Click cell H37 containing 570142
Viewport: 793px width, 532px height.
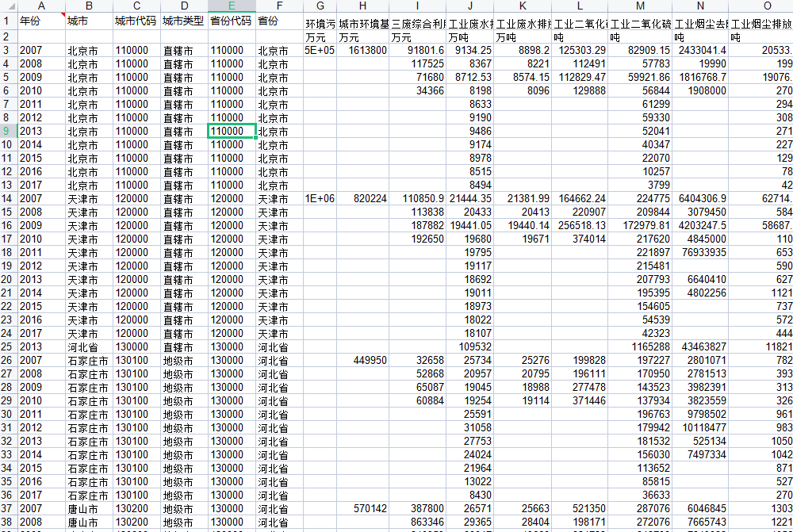coord(362,508)
